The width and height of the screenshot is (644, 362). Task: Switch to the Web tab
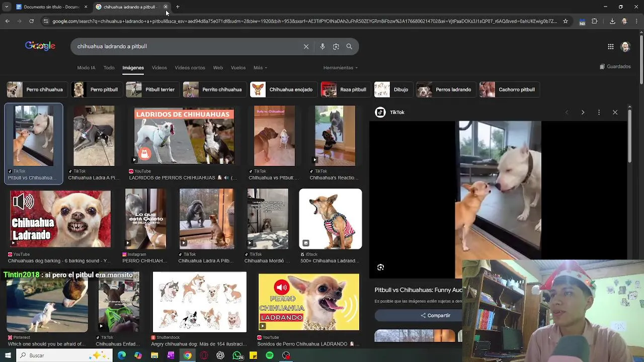point(218,67)
